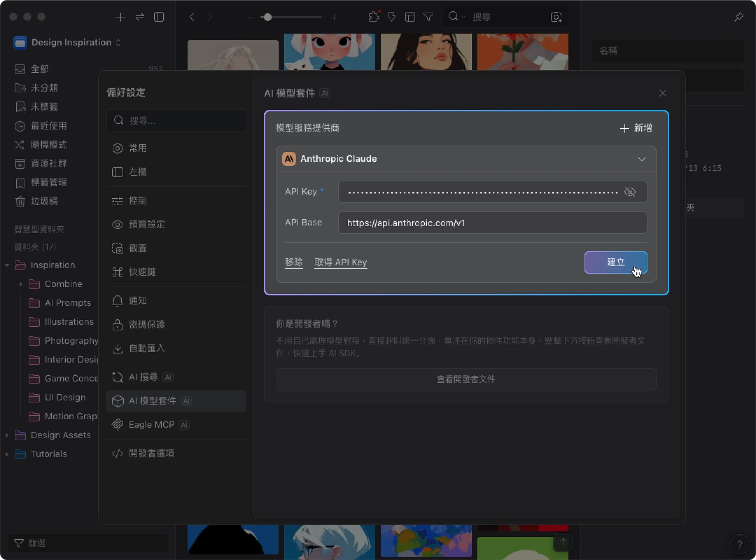The image size is (756, 560).
Task: Click the 建立 button
Action: pyautogui.click(x=615, y=262)
